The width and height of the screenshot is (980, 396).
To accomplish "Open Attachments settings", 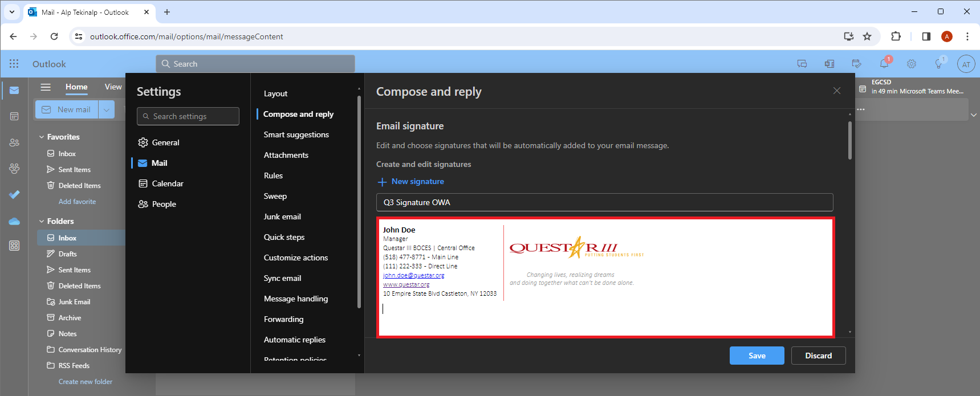I will click(x=286, y=155).
